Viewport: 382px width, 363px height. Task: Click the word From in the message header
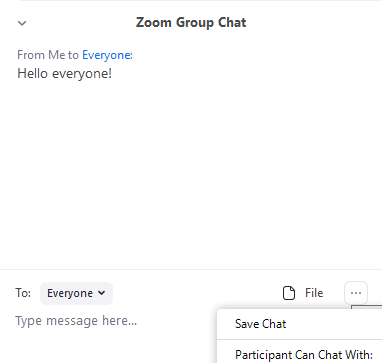click(31, 55)
